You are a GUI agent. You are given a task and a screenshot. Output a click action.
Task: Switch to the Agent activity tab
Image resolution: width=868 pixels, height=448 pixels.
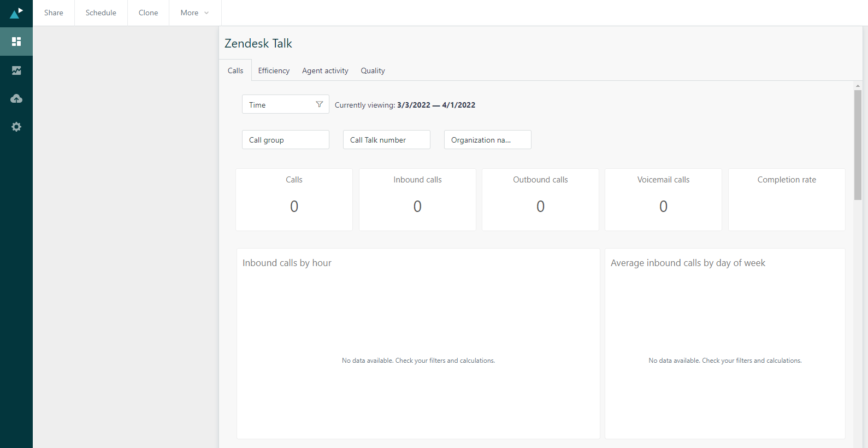(x=325, y=70)
